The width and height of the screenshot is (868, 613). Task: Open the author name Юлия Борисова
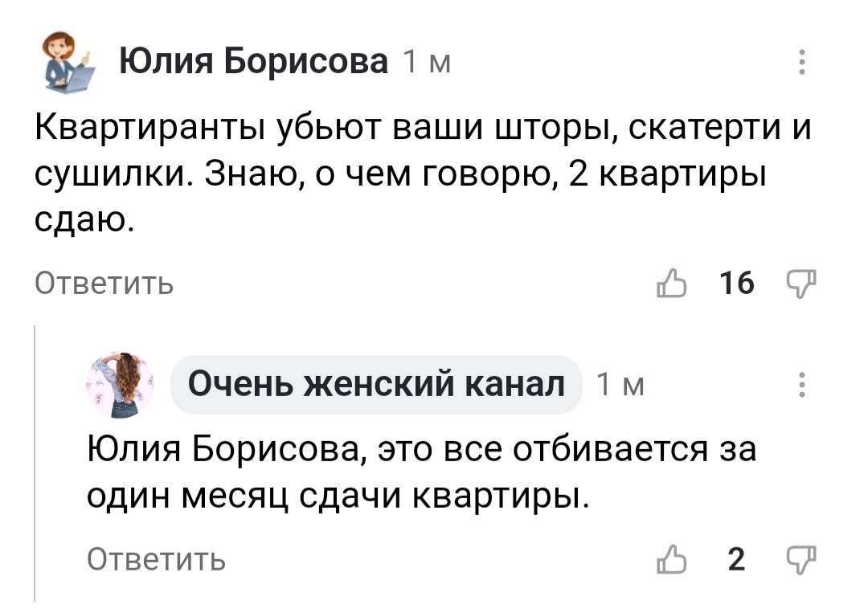(253, 61)
